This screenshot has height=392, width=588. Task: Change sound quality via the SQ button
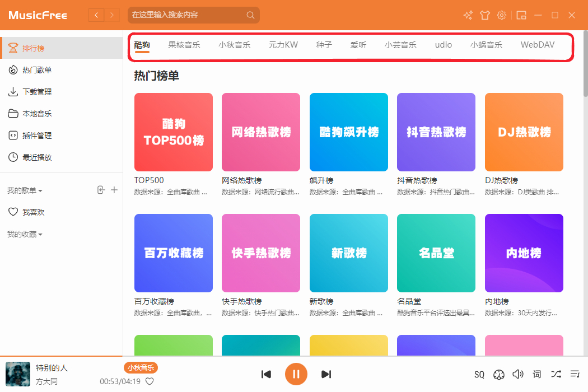tap(479, 375)
